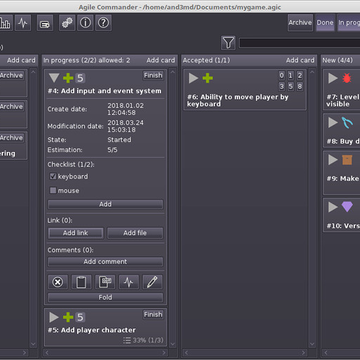Click Add card in In progress column
The width and height of the screenshot is (360, 360).
tap(161, 60)
